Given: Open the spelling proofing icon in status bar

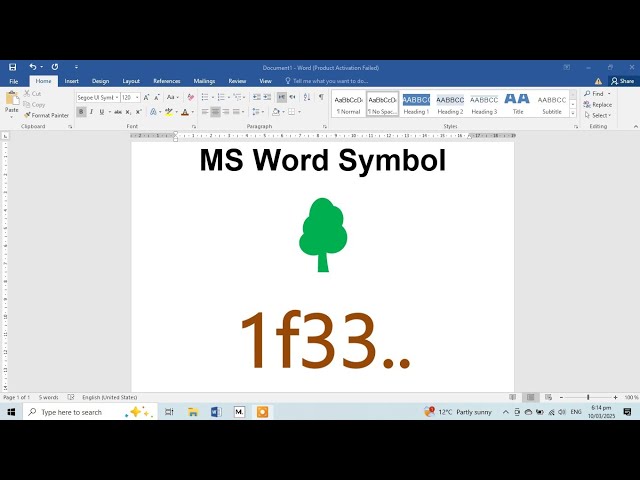Looking at the screenshot, I should click(71, 397).
